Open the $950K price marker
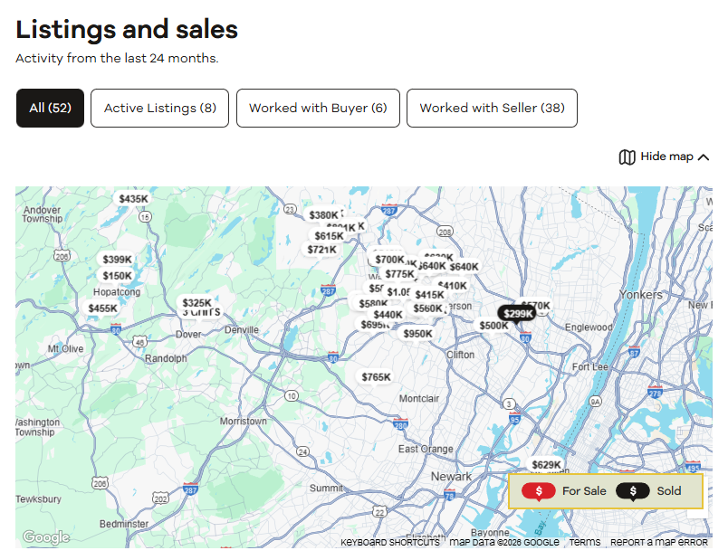This screenshot has width=728, height=560. [x=417, y=334]
